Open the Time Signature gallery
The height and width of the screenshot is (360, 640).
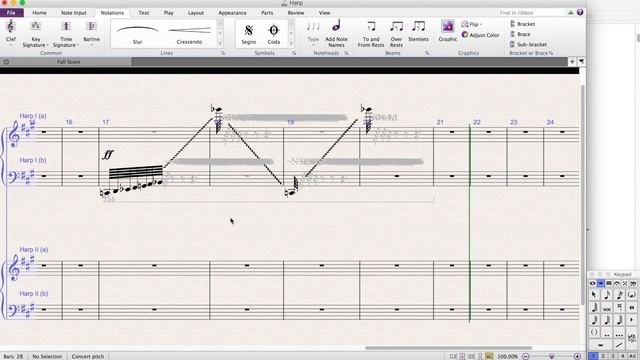66,33
